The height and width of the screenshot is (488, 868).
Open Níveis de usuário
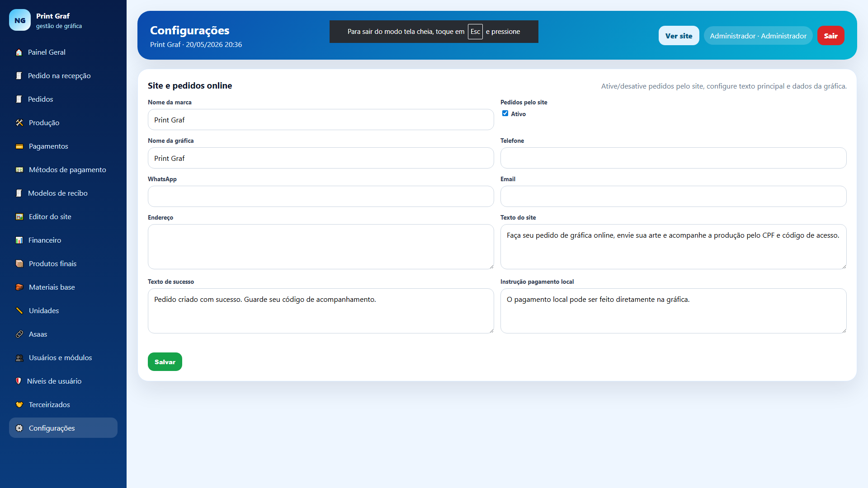[x=63, y=381]
